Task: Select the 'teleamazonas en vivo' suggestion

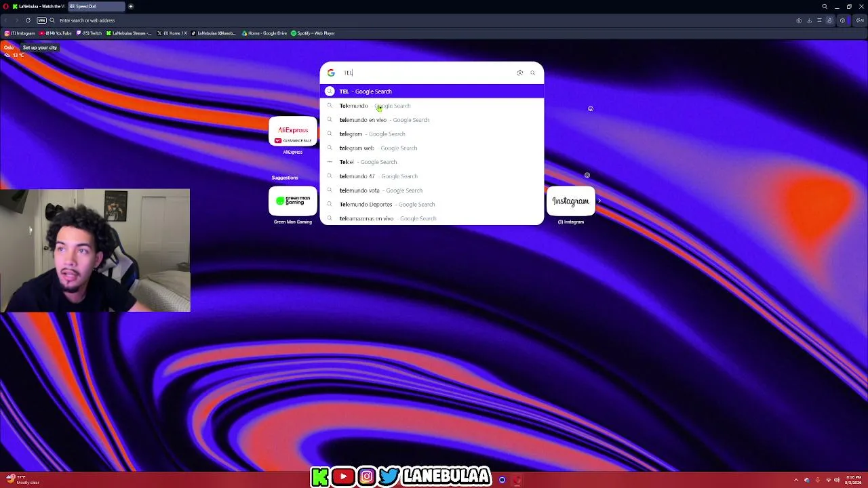Action: (x=432, y=218)
